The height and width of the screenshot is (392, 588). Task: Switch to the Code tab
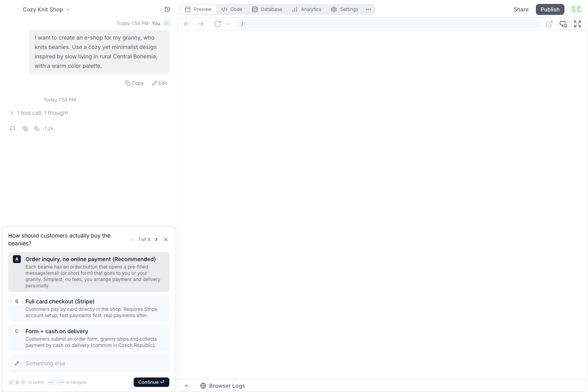tap(232, 9)
